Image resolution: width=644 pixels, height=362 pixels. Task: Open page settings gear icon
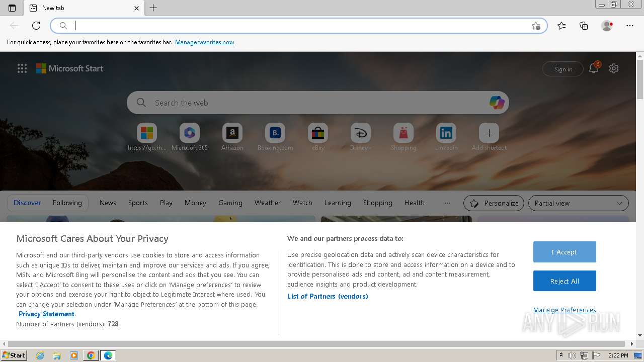pyautogui.click(x=614, y=68)
